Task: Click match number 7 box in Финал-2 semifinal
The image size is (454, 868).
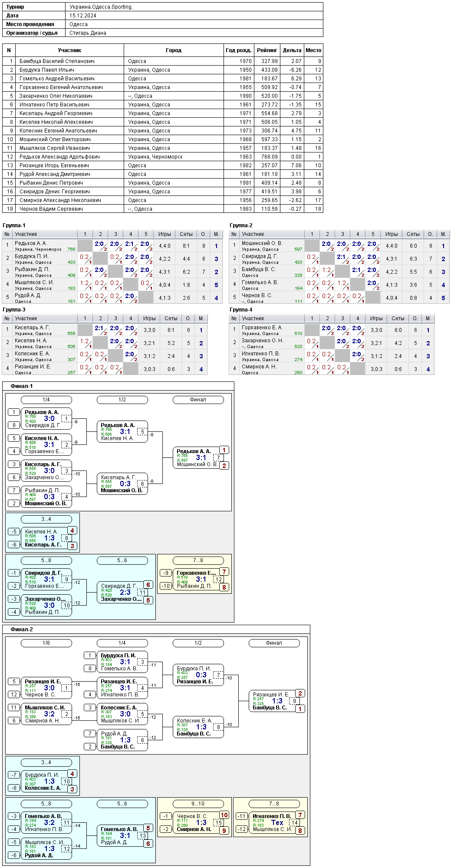Action: click(x=218, y=675)
